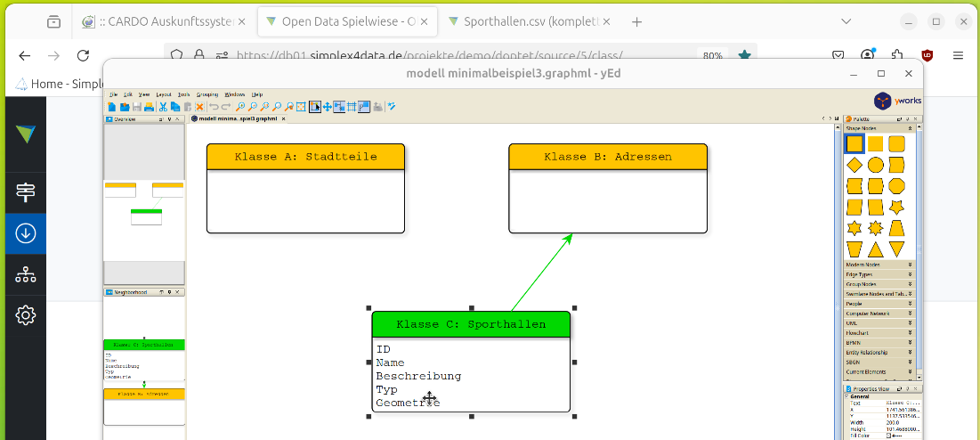980x440 pixels.
Task: Click the Width value 200.0 in Properties View
Action: coord(893,422)
